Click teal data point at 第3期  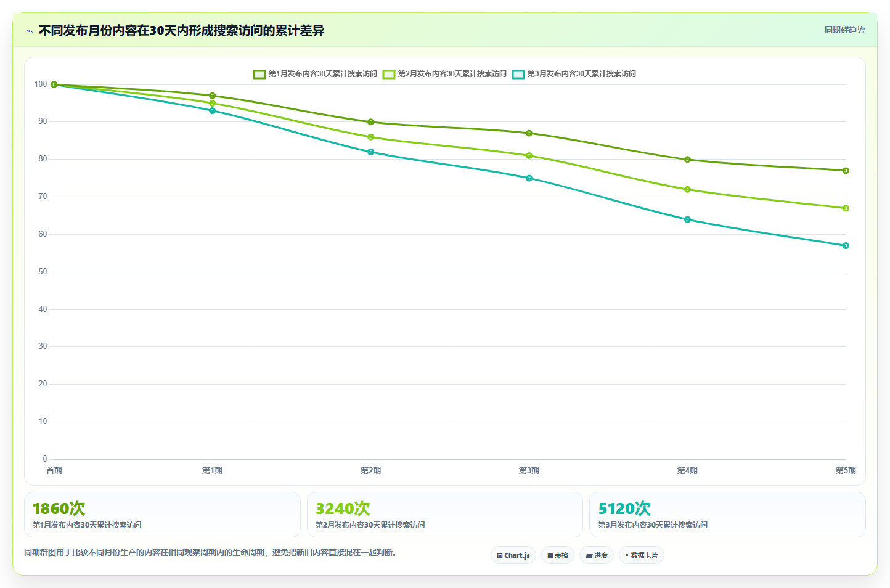[529, 178]
